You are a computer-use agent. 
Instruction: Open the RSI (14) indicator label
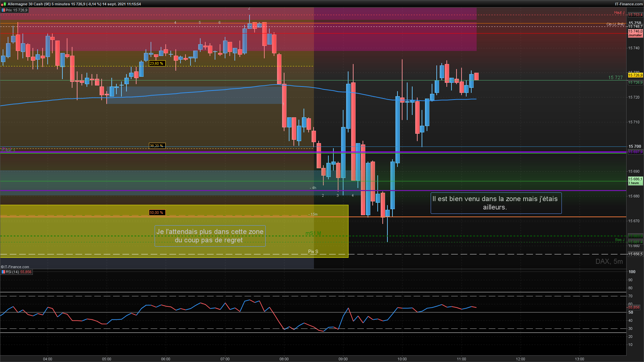(x=12, y=272)
